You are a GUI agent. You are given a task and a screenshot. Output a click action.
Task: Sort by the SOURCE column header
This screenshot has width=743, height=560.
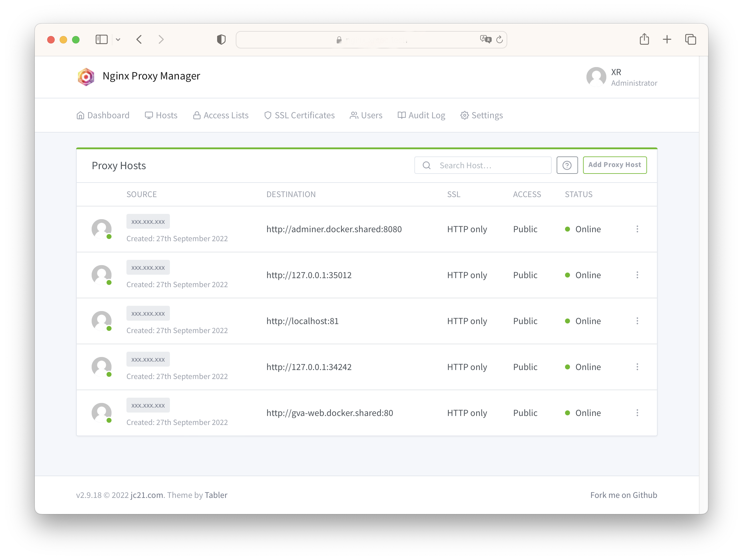pyautogui.click(x=142, y=194)
